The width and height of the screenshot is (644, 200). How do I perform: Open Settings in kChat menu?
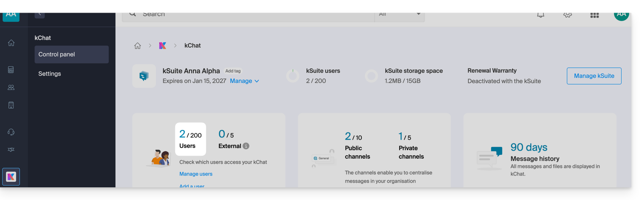[50, 74]
